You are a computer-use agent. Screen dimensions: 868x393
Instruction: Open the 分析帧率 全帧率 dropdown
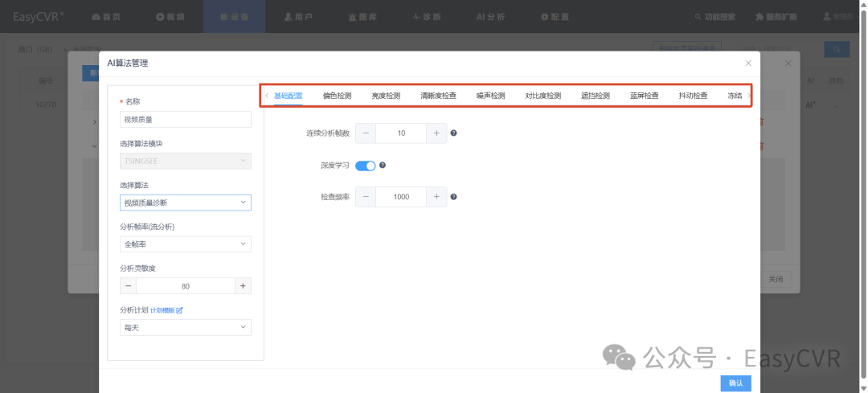[x=186, y=244]
